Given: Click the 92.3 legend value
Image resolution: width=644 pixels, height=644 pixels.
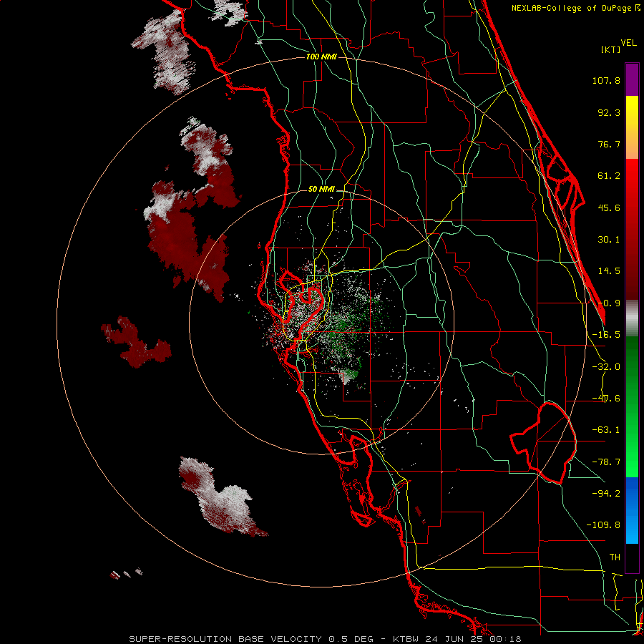Looking at the screenshot, I should 609,112.
